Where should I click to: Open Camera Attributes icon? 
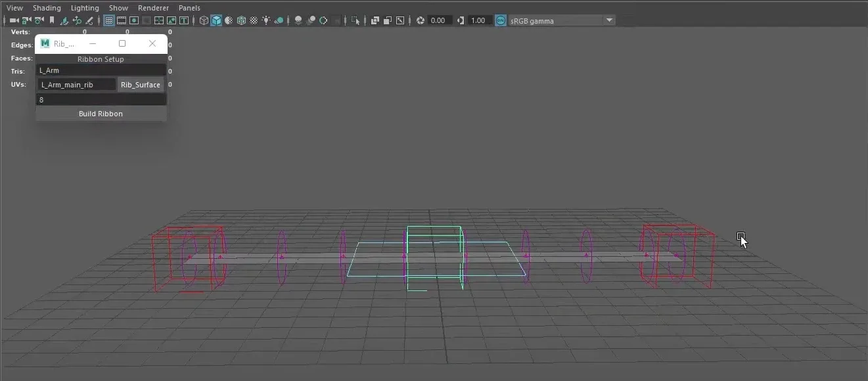(39, 20)
